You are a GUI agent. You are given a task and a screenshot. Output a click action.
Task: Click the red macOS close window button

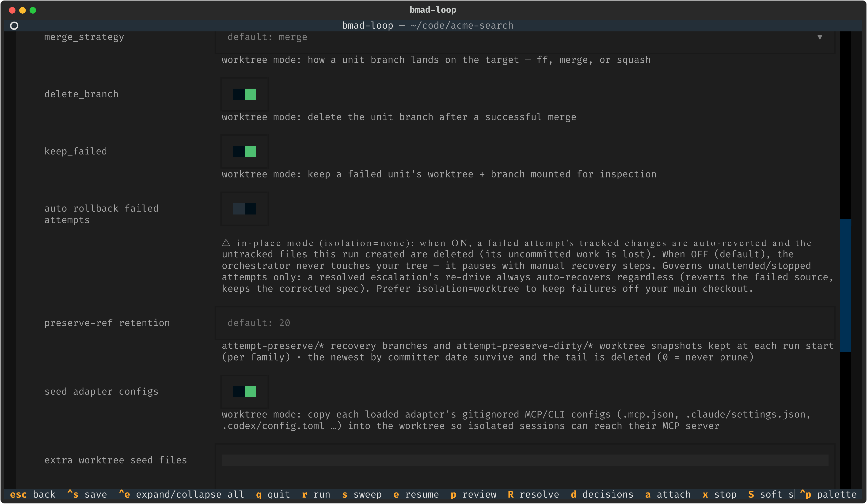[12, 10]
